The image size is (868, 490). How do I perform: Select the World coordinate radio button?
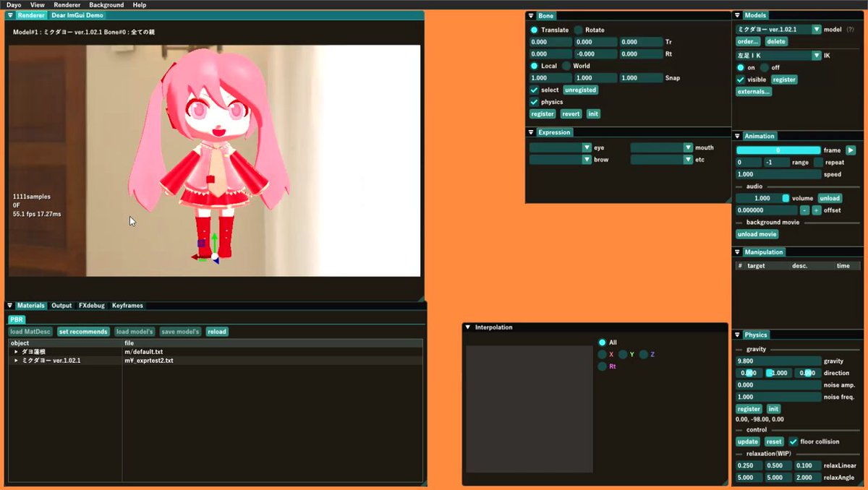(566, 66)
